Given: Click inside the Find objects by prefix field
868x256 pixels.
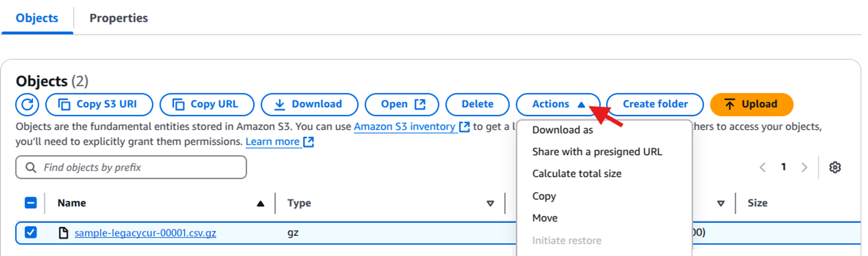Looking at the screenshot, I should tap(131, 167).
